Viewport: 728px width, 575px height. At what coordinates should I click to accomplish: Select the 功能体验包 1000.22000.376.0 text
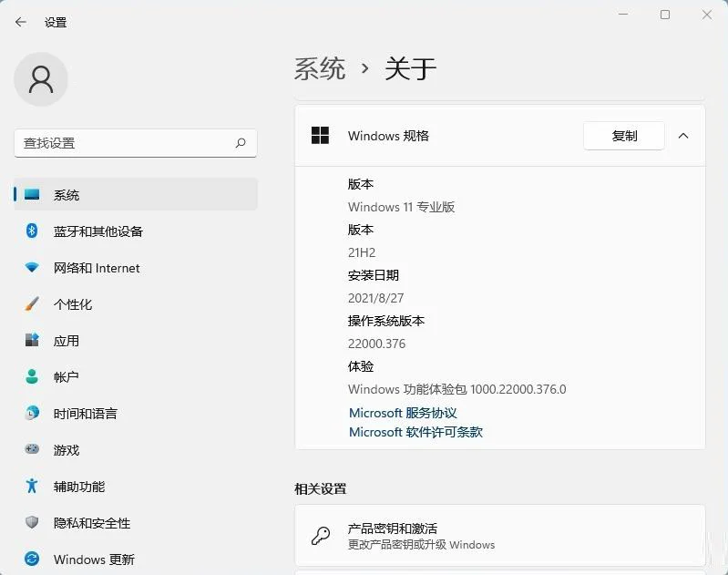[457, 389]
